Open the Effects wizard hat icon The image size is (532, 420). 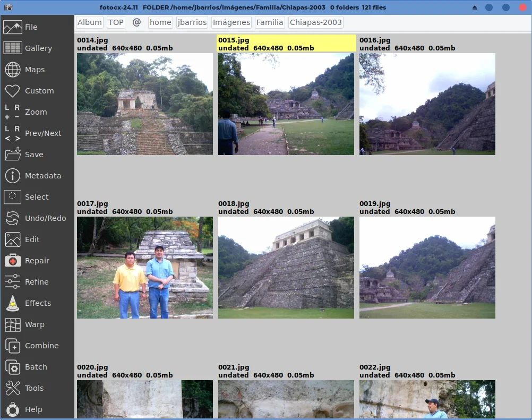(x=13, y=303)
